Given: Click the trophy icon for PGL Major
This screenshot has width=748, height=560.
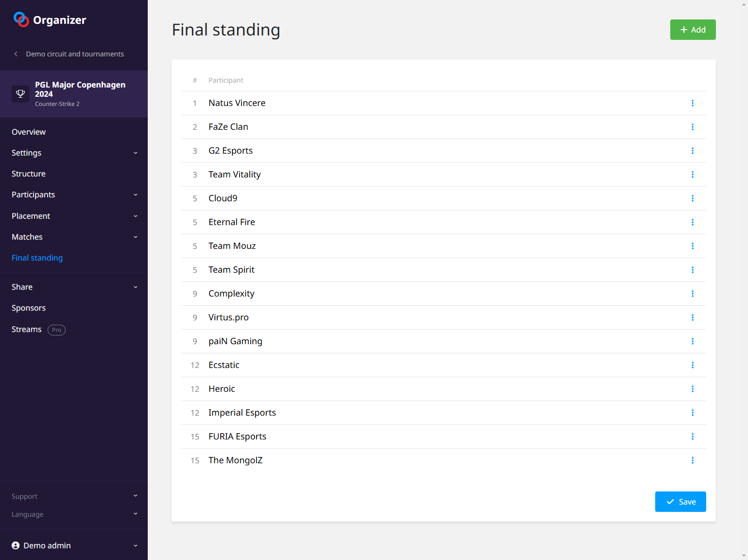Looking at the screenshot, I should tap(20, 94).
